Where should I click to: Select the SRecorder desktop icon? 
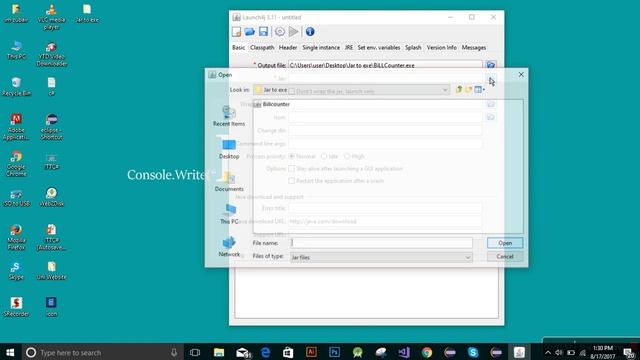click(17, 307)
